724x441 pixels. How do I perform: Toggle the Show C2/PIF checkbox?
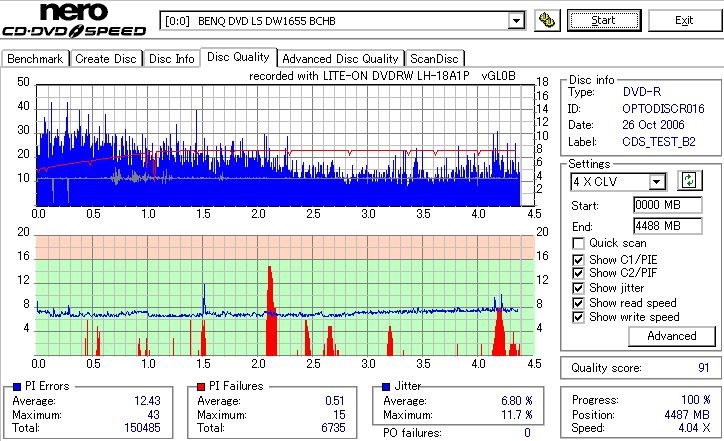pos(578,273)
